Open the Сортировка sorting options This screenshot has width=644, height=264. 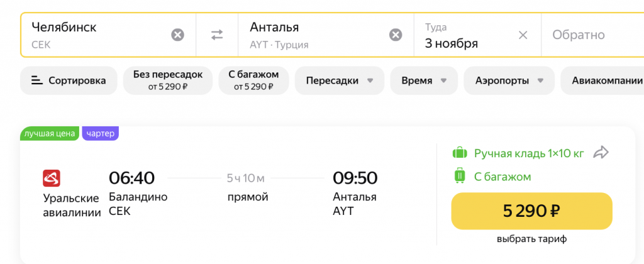(x=69, y=80)
